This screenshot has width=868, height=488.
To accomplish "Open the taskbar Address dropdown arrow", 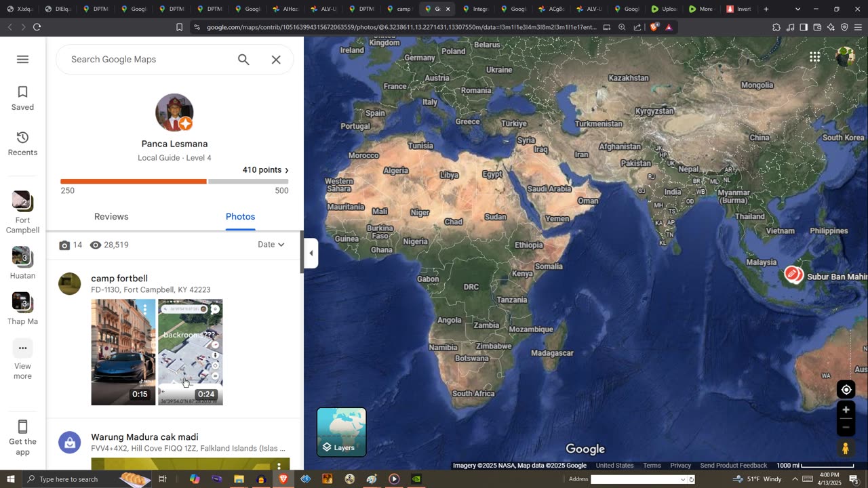I will [683, 479].
